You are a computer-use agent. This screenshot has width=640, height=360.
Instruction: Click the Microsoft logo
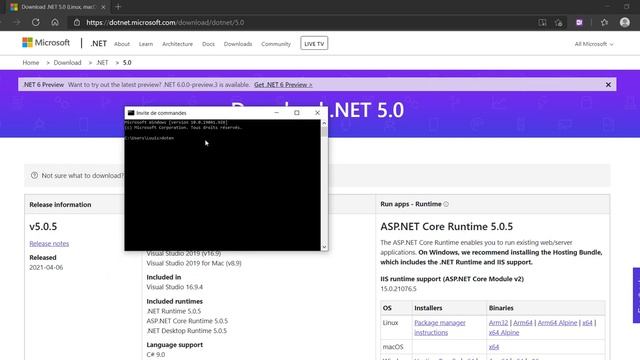[x=46, y=42]
